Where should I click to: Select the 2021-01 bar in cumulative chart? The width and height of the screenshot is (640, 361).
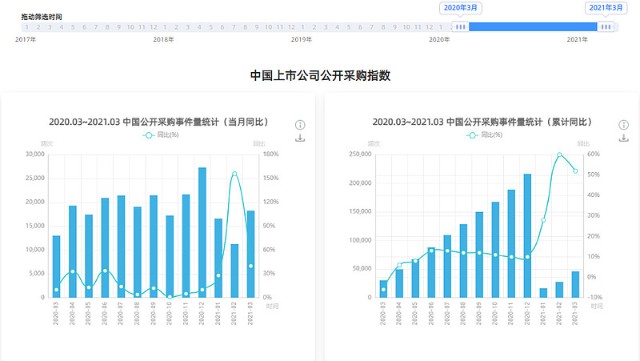coord(543,293)
